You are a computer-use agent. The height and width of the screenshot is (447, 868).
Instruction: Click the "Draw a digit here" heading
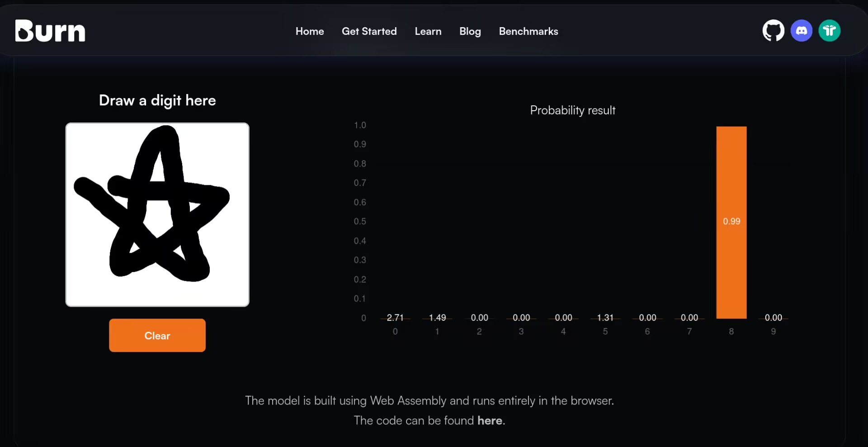(157, 100)
